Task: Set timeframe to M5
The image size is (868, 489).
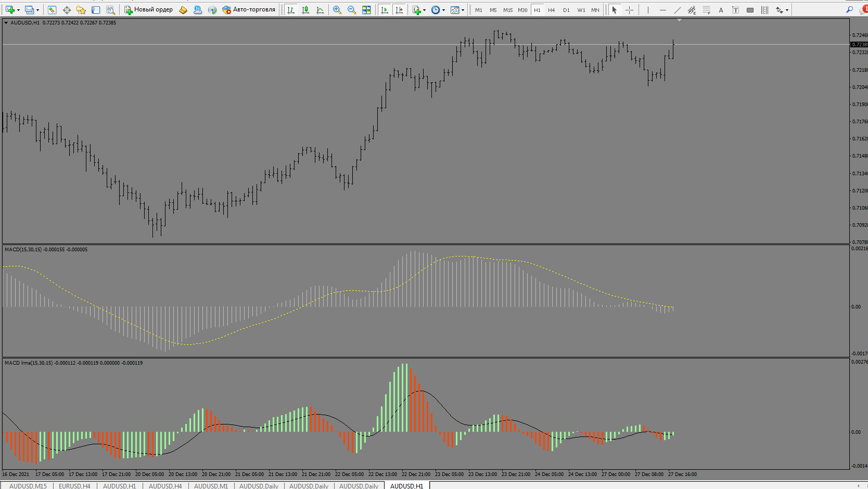Action: point(493,10)
